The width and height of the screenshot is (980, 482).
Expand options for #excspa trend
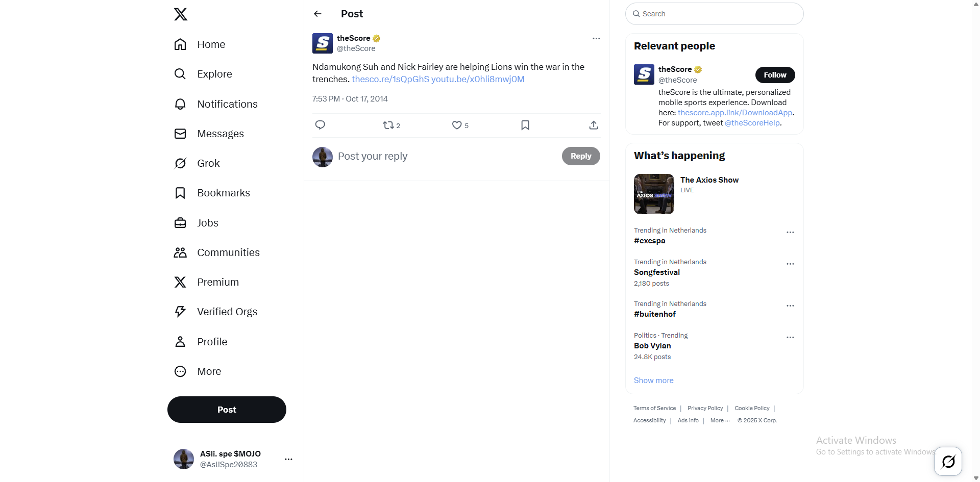click(790, 232)
